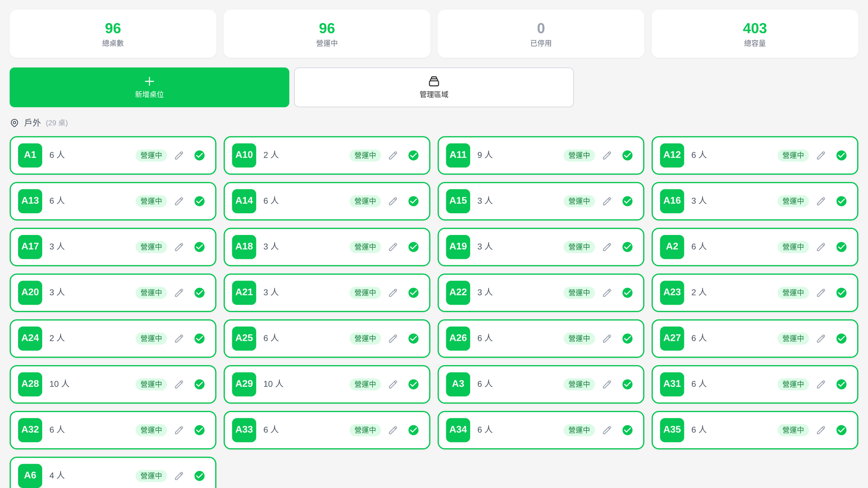Click edit pencil on table A22

tap(607, 293)
